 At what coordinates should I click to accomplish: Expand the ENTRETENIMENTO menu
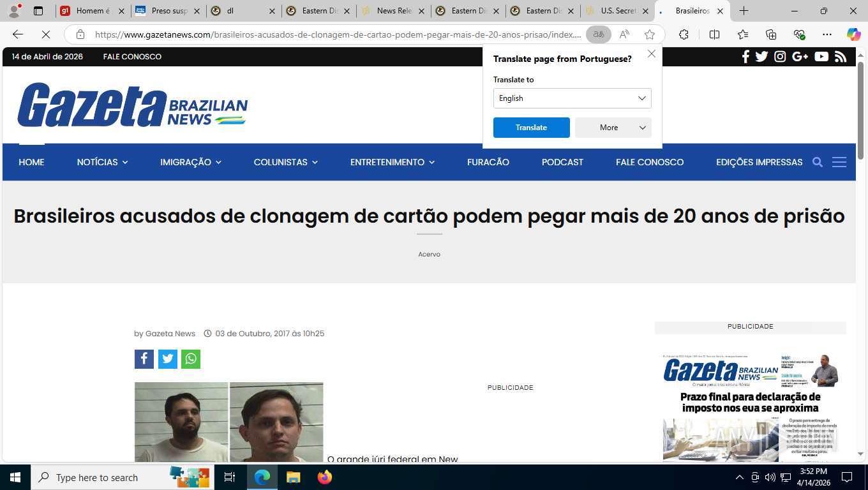click(393, 162)
